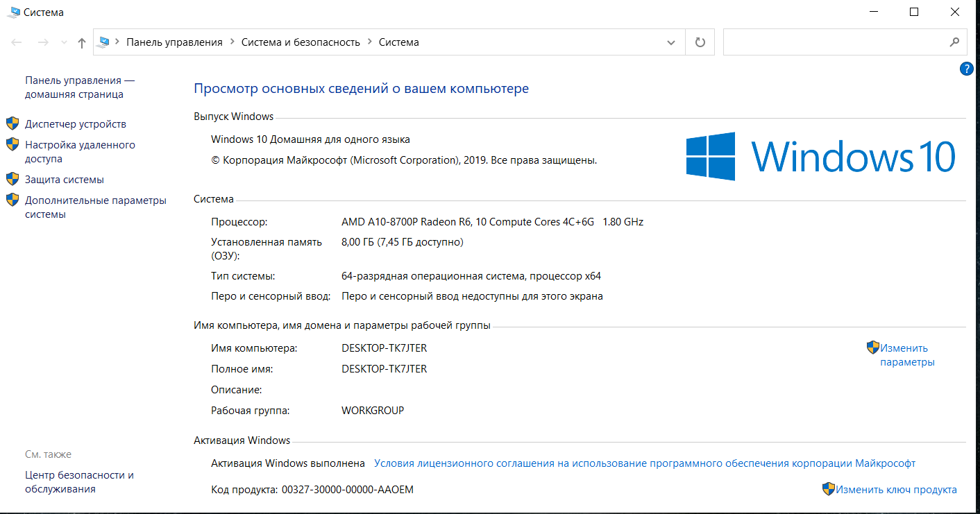Open Настройка удаленного доступа link
980x514 pixels.
[80, 152]
